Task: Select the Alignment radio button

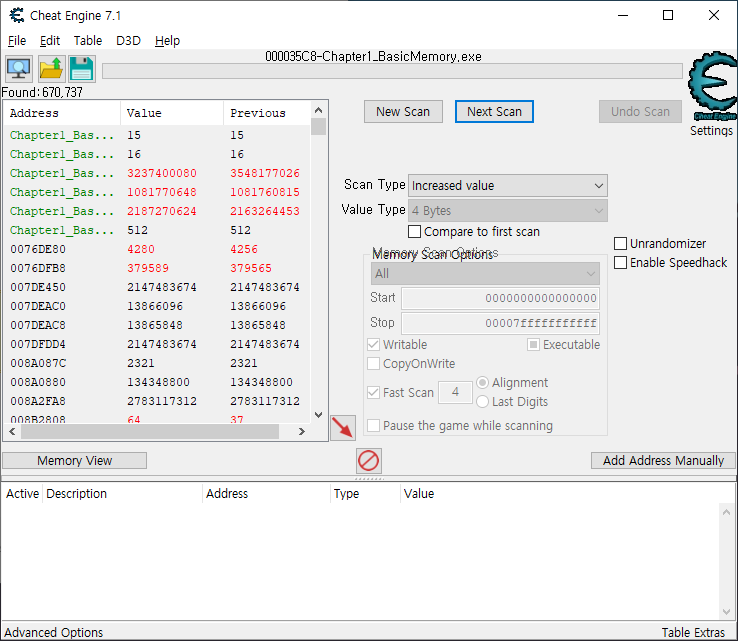Action: coord(482,383)
